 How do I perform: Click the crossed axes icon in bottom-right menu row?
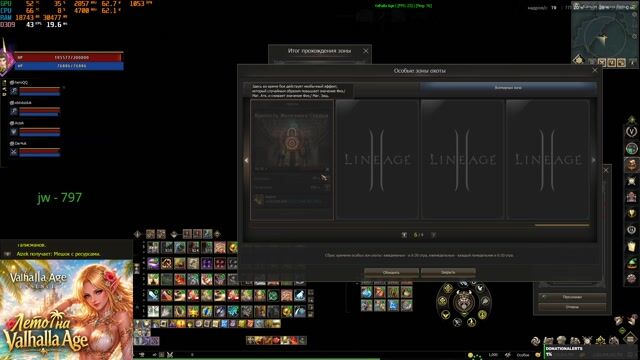click(587, 340)
